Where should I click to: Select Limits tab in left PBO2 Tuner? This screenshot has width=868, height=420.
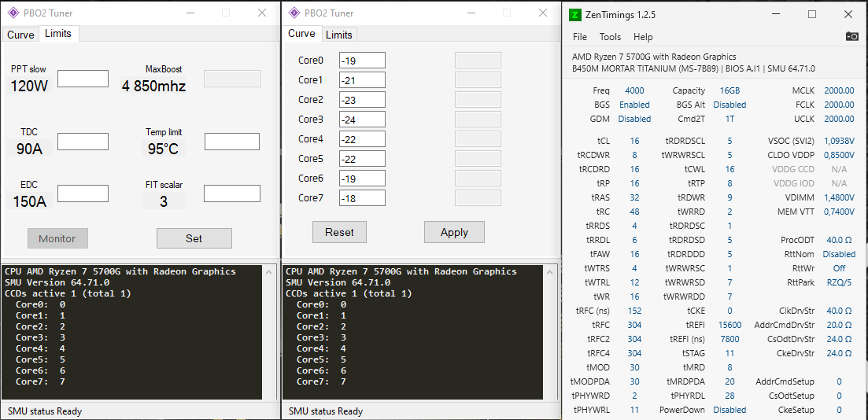point(58,34)
